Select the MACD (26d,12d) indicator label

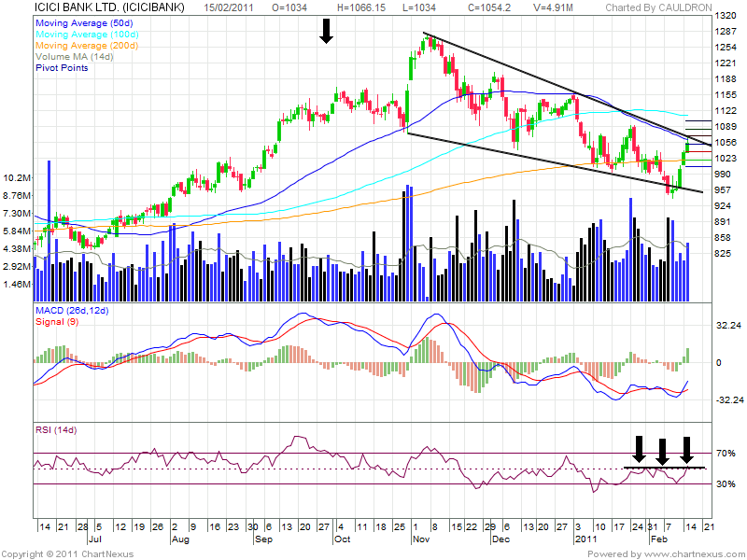pyautogui.click(x=72, y=309)
